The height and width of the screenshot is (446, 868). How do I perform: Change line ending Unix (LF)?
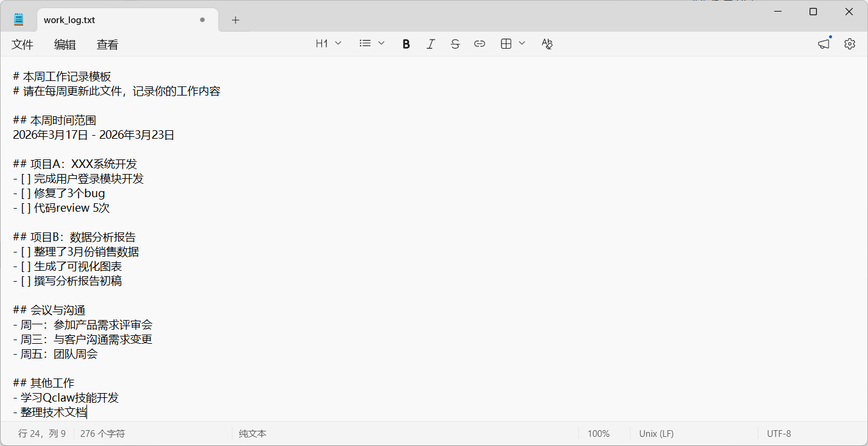point(656,434)
